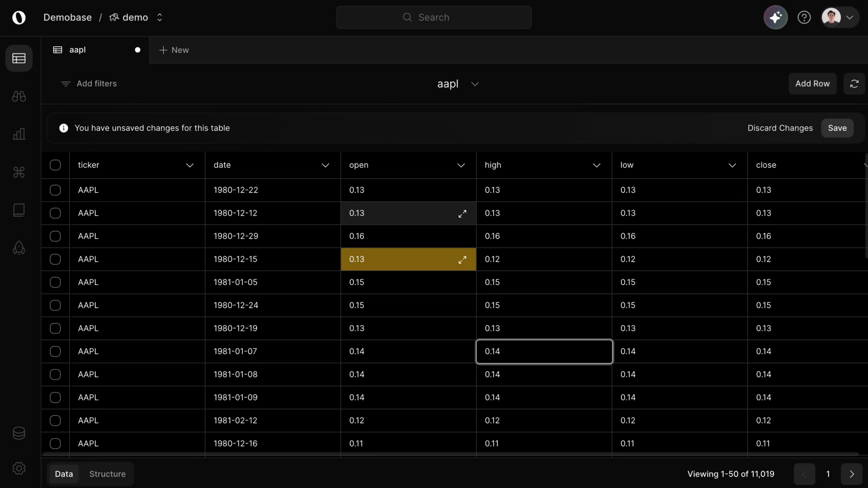Click Discard Changes
The height and width of the screenshot is (488, 868).
(780, 128)
